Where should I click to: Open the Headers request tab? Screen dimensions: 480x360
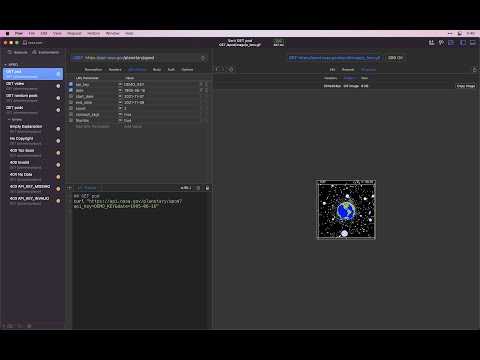115,70
